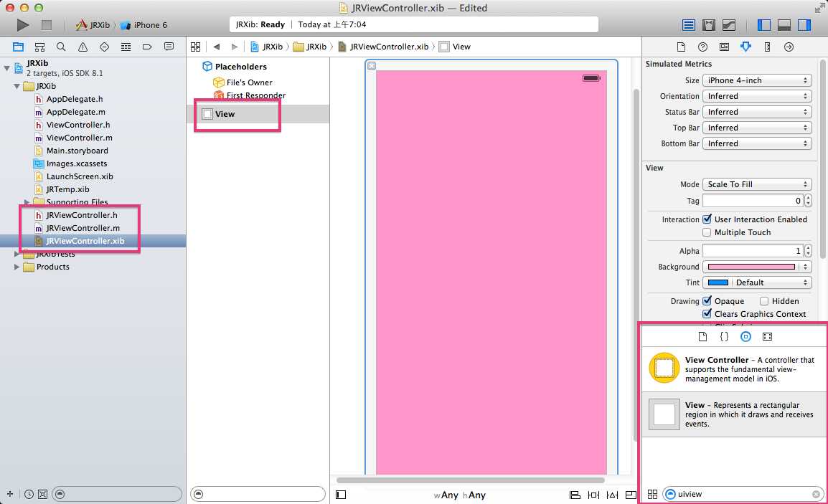Screen dimensions: 828x504
Task: Show the Media library
Action: coord(767,337)
